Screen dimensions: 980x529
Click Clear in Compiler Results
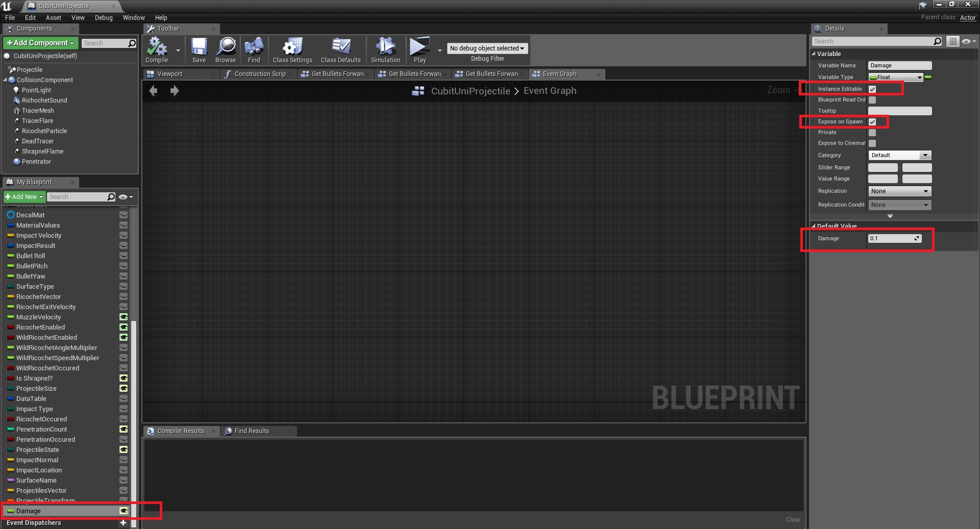(793, 519)
